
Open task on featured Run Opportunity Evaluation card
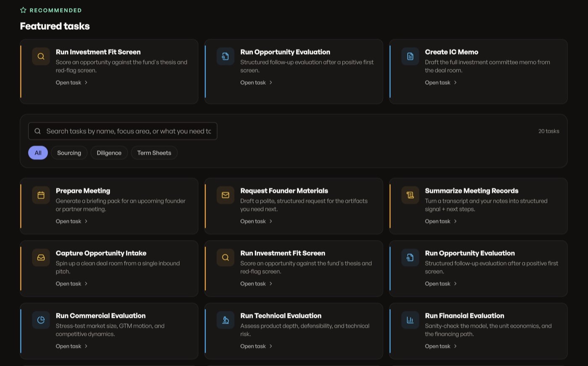tap(256, 83)
